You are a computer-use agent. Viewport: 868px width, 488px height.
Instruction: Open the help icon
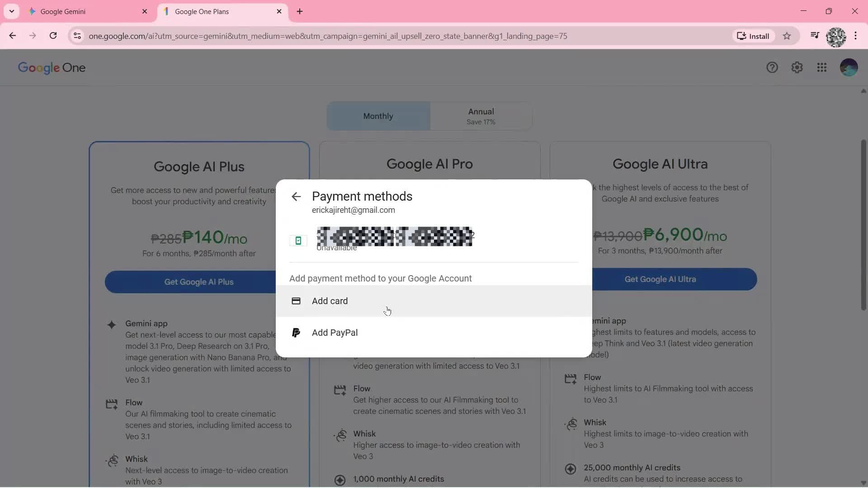tap(772, 67)
